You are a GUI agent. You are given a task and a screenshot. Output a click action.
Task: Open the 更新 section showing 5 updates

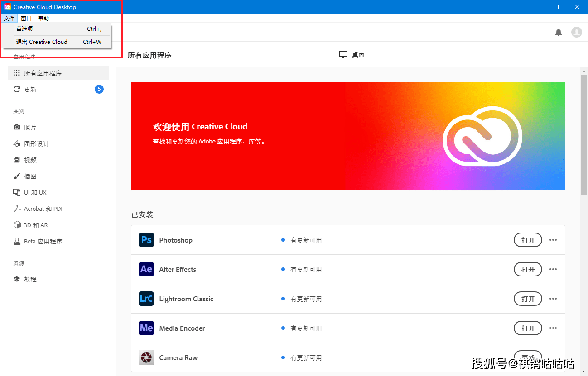[x=30, y=89]
